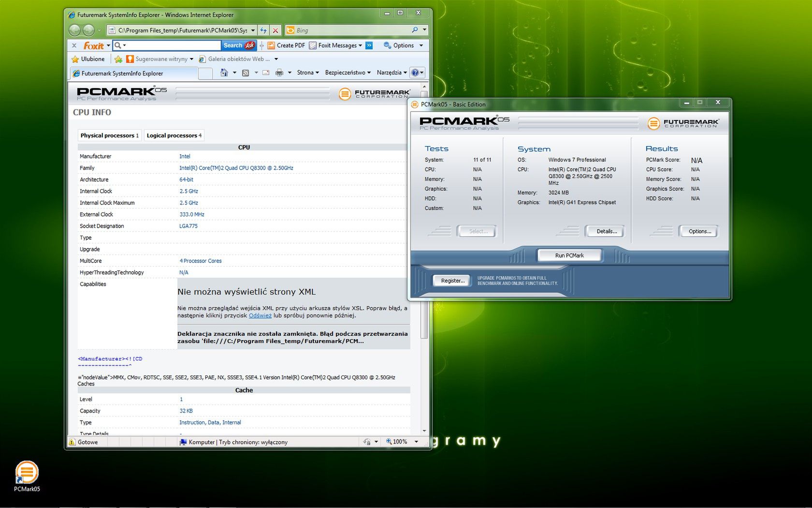The width and height of the screenshot is (812, 508).
Task: Refresh the page with the refresh icon
Action: point(263,30)
